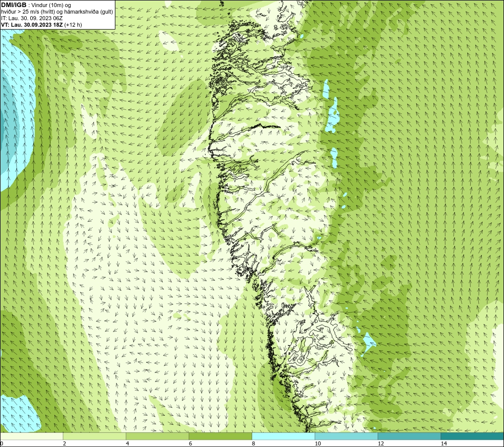The width and height of the screenshot is (504, 447).
Task: Click the 'hviður > 25 m/s' line
Action: coord(57,12)
